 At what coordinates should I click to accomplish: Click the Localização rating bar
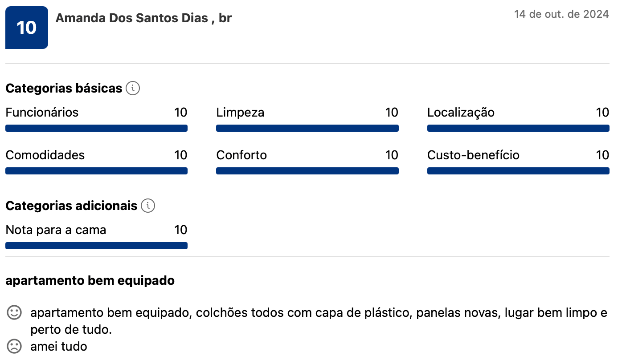click(x=518, y=128)
